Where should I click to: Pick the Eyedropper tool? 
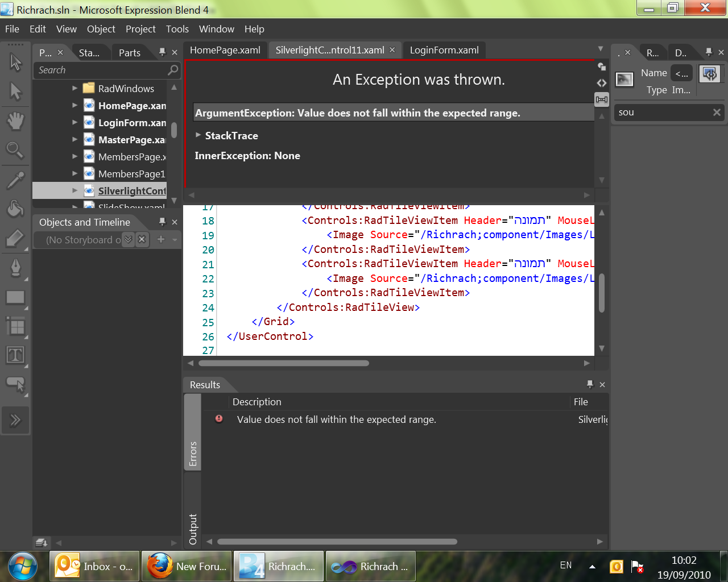tap(15, 180)
